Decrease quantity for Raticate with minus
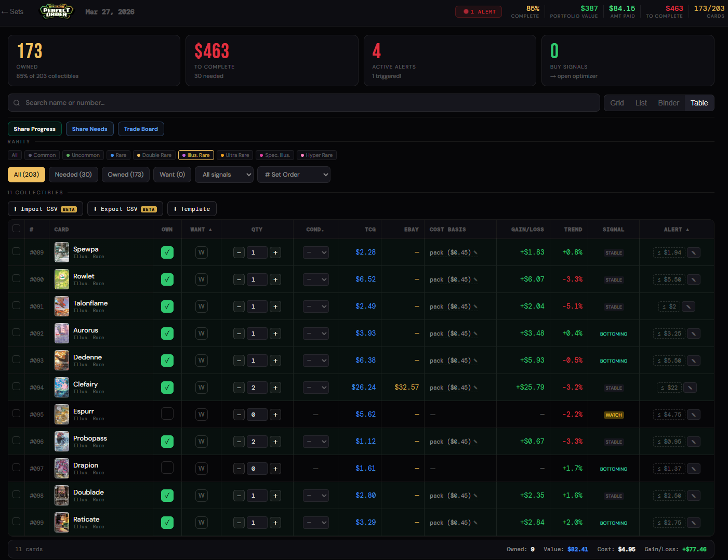The height and width of the screenshot is (560, 728). pos(239,523)
